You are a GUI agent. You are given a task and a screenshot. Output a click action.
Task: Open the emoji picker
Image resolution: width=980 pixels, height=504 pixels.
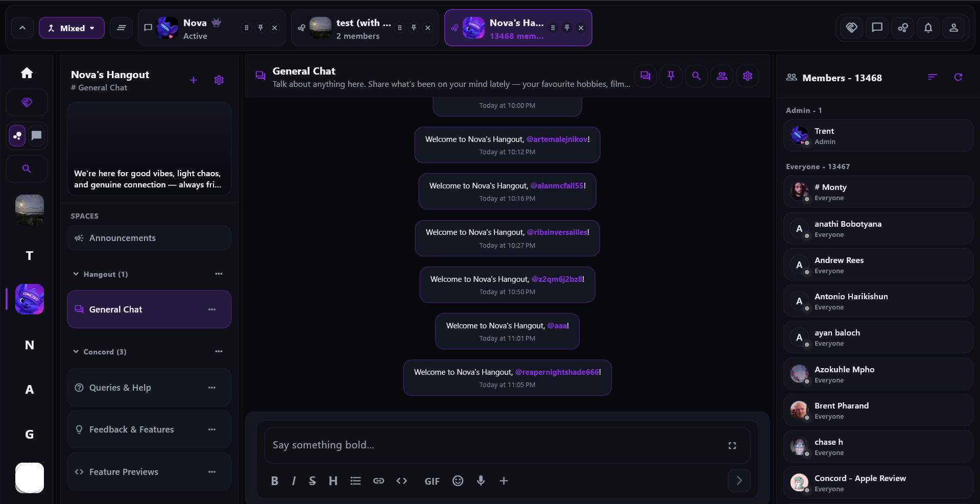[x=458, y=481]
